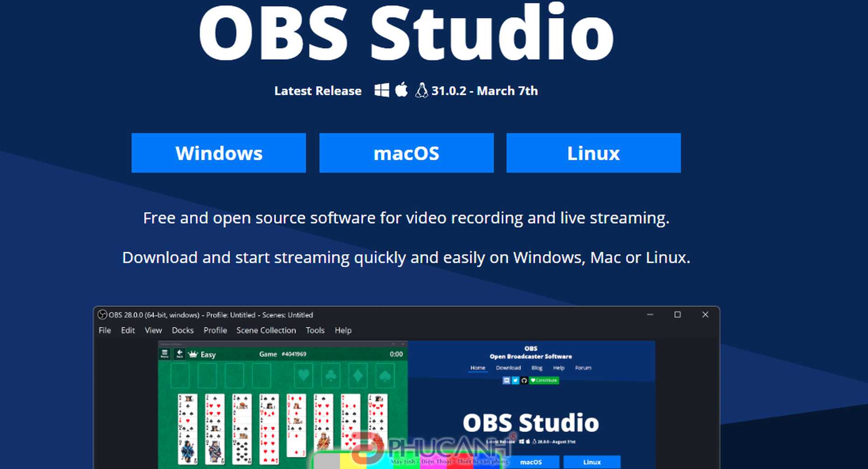
Task: Click the small OBS Studio heading in the preview
Action: pyautogui.click(x=531, y=423)
